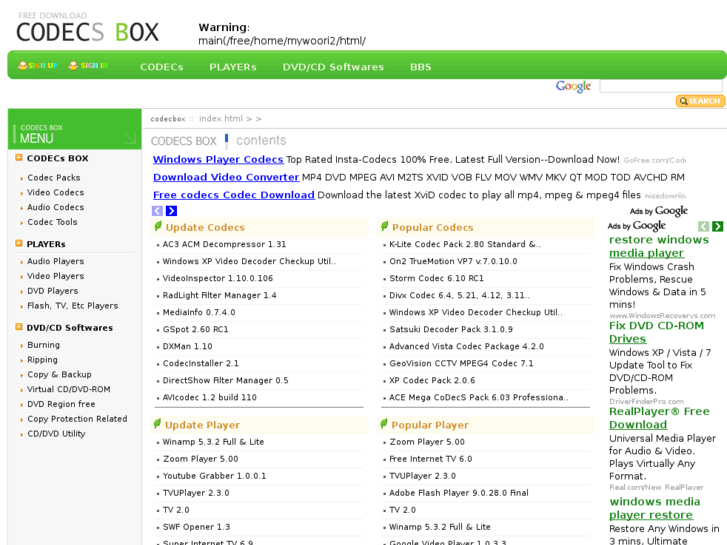Open Virtual CD/DVD-ROM category
Screen dimensions: 727x545
[69, 390]
